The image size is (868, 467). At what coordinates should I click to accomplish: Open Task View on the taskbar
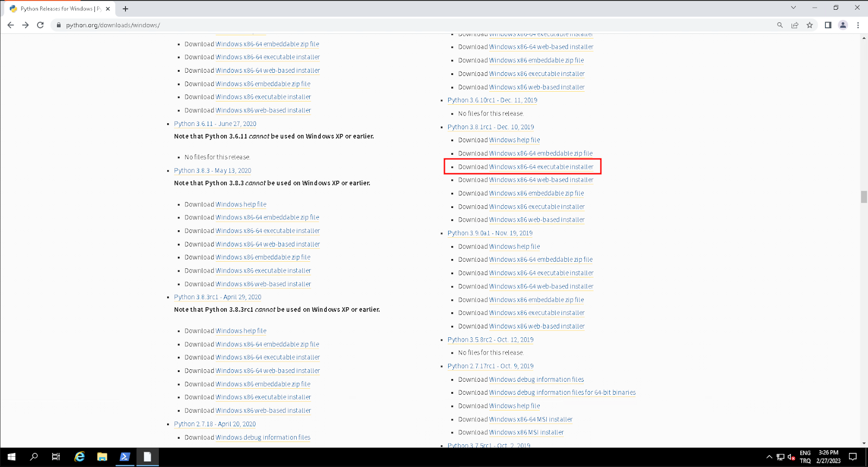pos(56,457)
